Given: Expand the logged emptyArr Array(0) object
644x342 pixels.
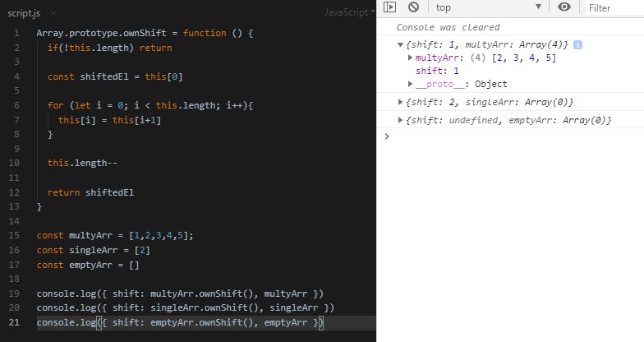Looking at the screenshot, I should click(401, 120).
